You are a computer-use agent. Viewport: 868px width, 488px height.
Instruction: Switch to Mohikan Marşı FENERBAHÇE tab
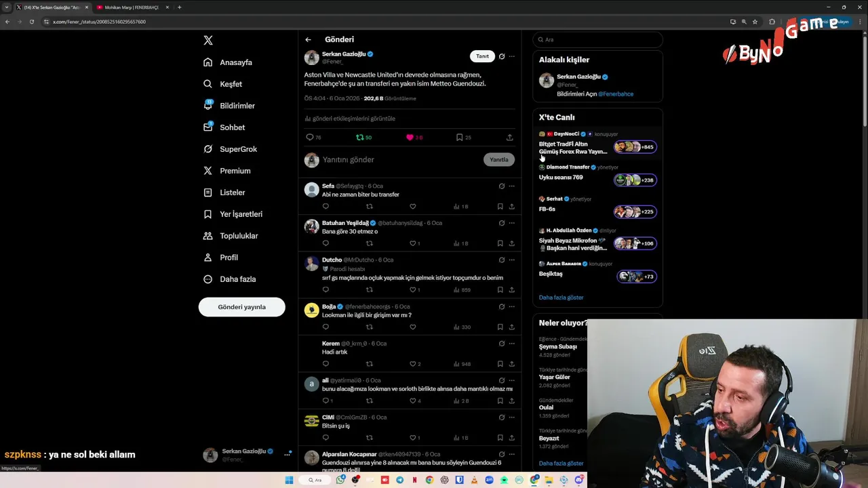132,7
